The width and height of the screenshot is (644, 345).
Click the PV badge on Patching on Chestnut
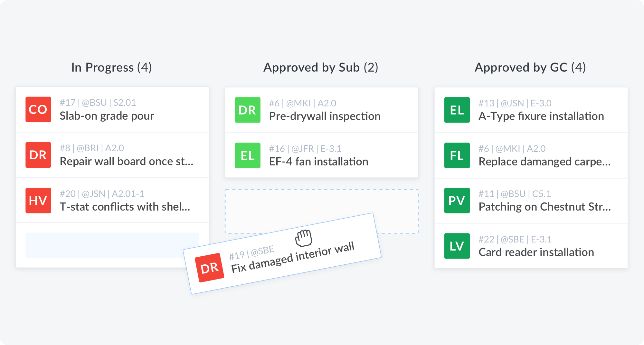(457, 201)
